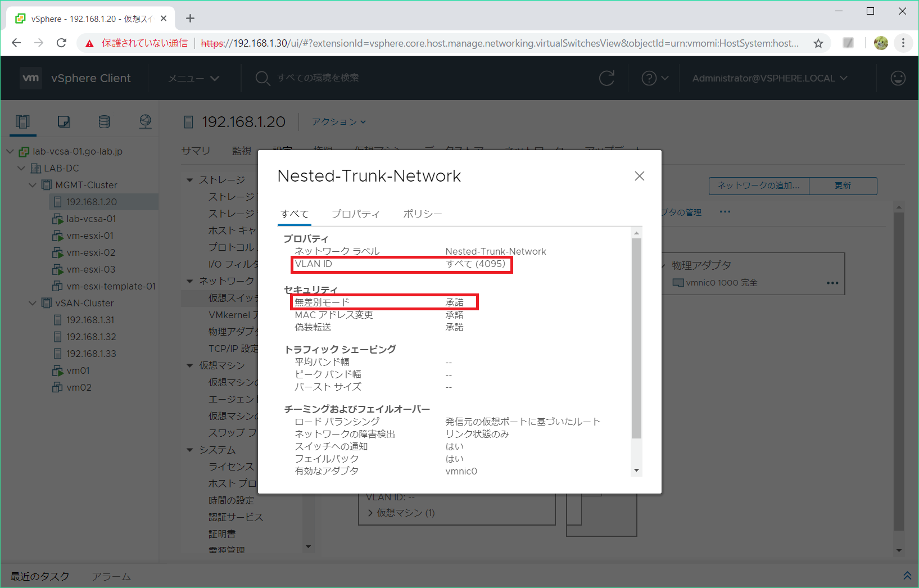Viewport: 919px width, 588px height.
Task: Click the vCenter server icon for lab-vcsa-01.go-lab.jp
Action: click(x=24, y=151)
